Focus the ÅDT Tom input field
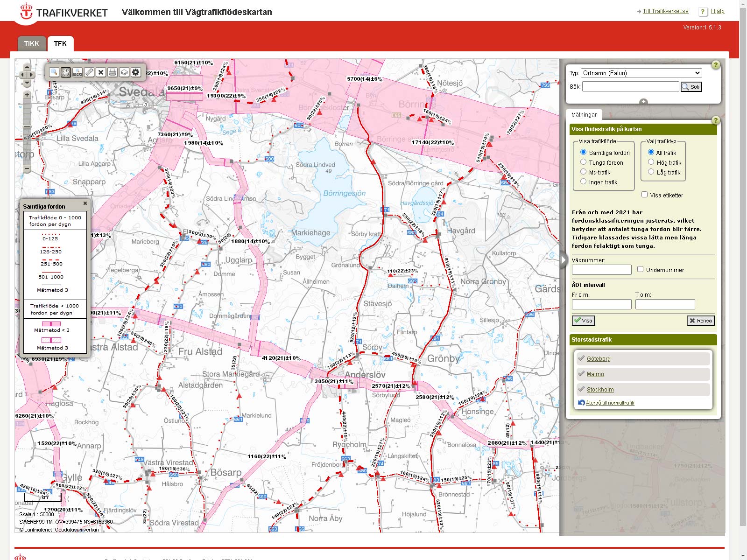Viewport: 747px width, 560px height. click(x=665, y=304)
